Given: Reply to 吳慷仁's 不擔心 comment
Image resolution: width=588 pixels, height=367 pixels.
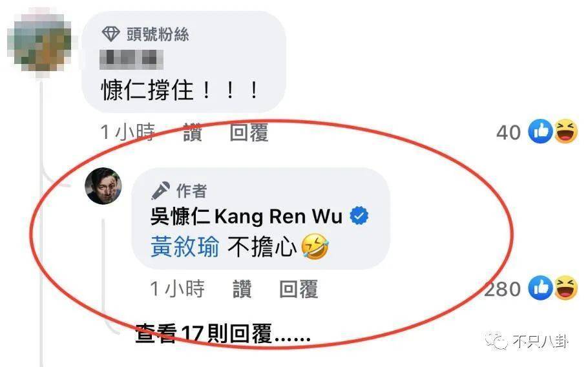Looking at the screenshot, I should coord(299,289).
